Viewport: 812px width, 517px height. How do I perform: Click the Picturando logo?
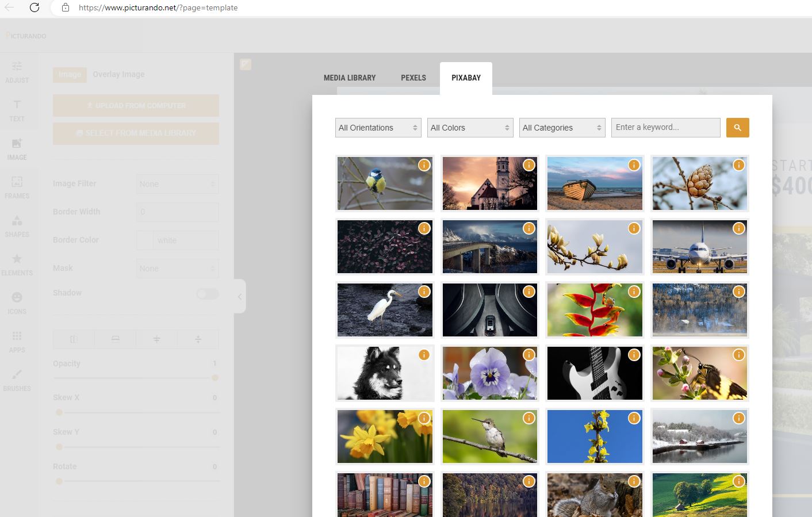click(26, 36)
